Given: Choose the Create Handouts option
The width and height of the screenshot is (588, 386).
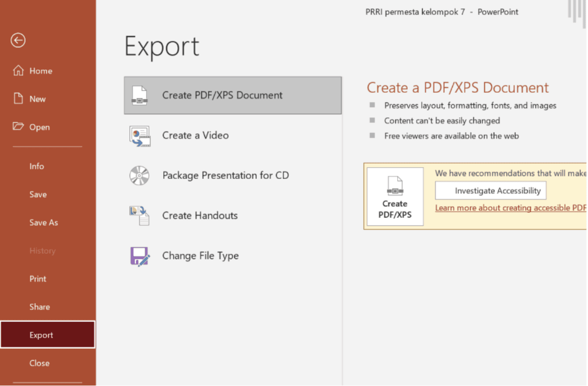Looking at the screenshot, I should point(233,216).
